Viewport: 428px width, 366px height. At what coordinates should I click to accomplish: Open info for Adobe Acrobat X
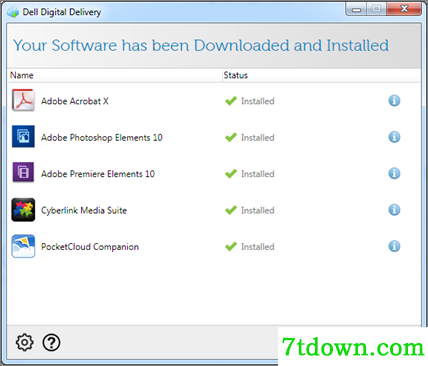[394, 100]
